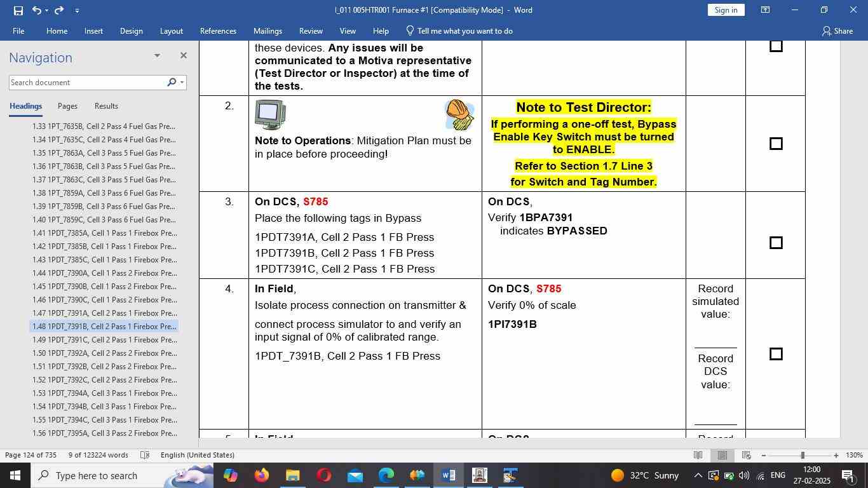Click the search magnifier icon in Navigation
868x488 pixels.
[x=171, y=83]
